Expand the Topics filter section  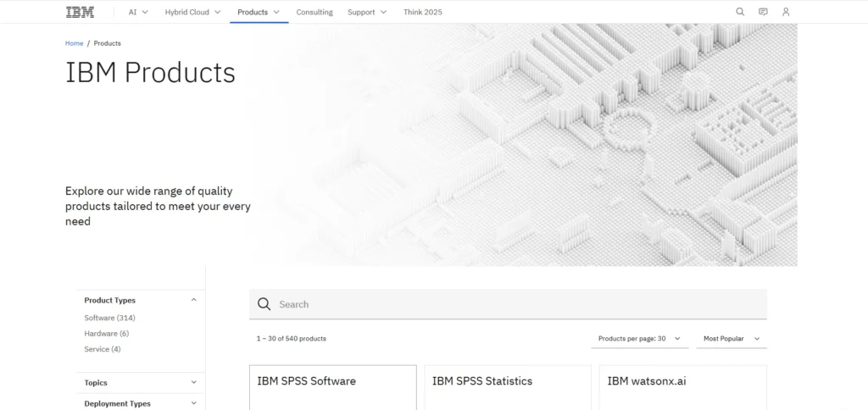point(141,382)
